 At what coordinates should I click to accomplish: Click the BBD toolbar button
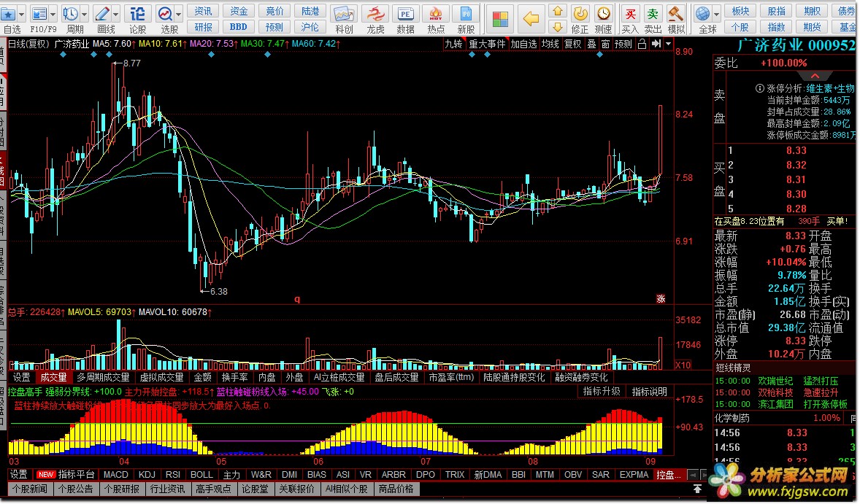click(x=238, y=27)
